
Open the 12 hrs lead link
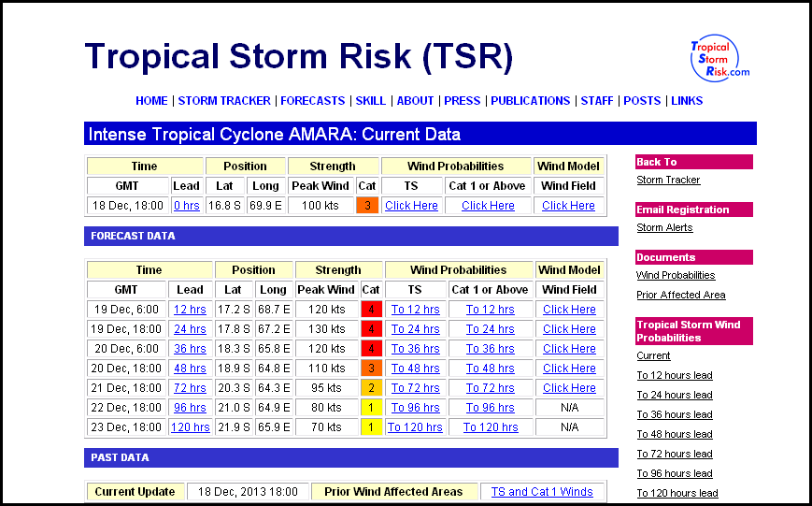coord(190,309)
